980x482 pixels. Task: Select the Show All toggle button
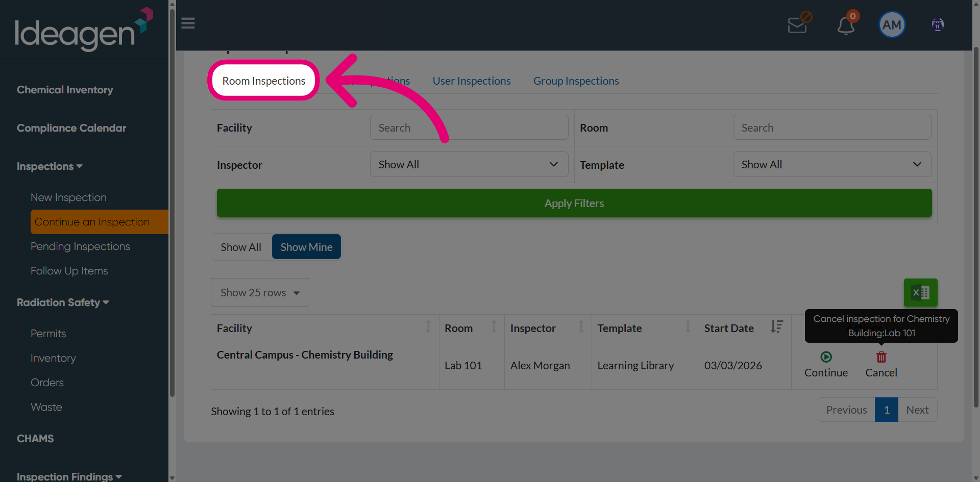[241, 247]
